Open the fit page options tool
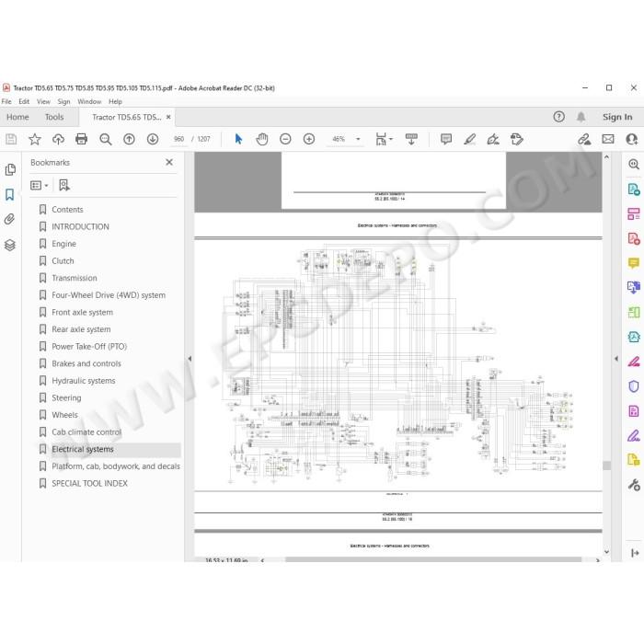This screenshot has height=644, width=644. [x=384, y=139]
